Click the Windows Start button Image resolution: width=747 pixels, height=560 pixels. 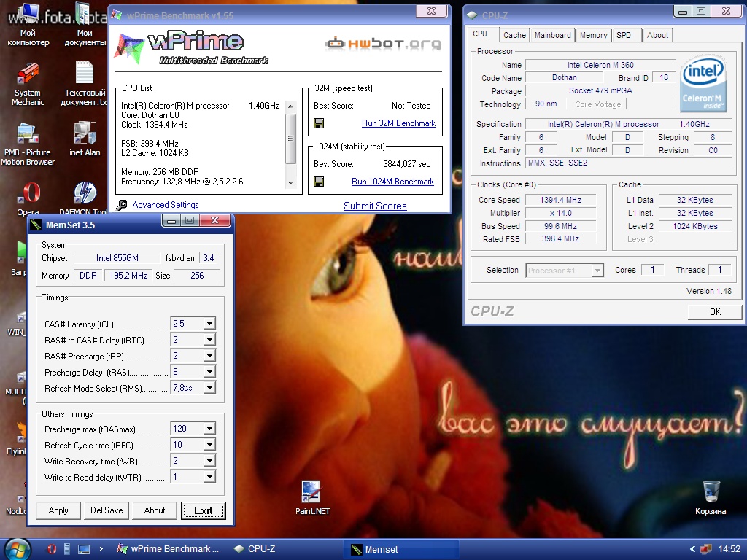[x=18, y=549]
